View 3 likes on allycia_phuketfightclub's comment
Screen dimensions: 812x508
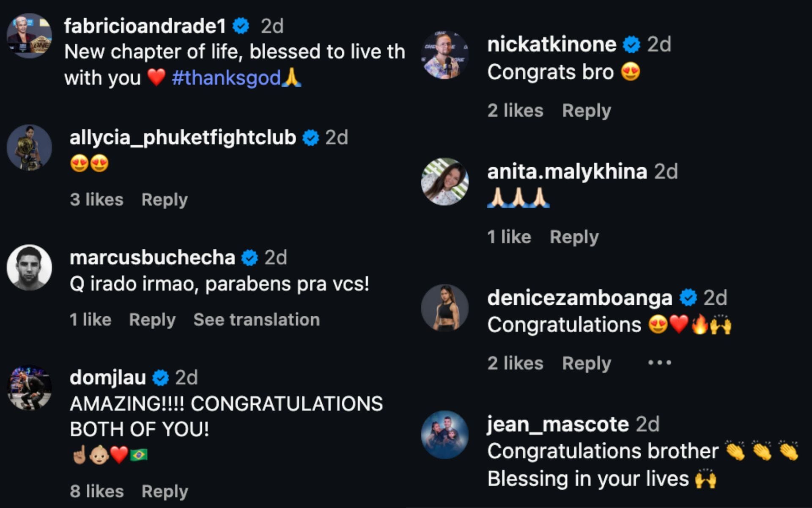click(x=96, y=199)
